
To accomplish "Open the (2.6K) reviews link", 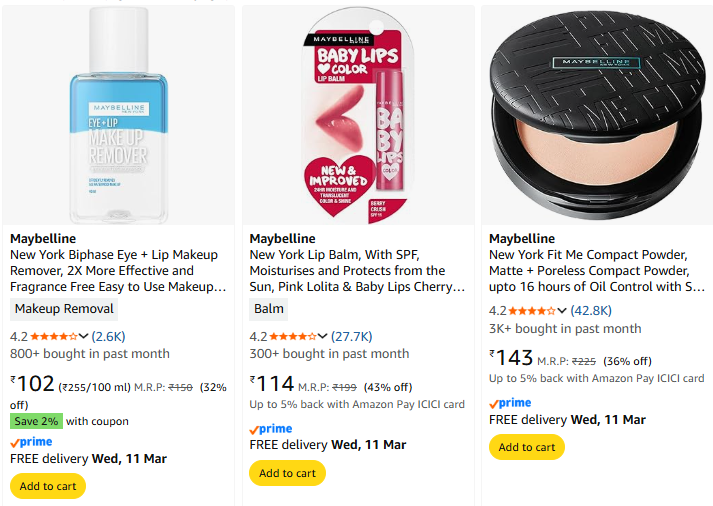I will 109,337.
